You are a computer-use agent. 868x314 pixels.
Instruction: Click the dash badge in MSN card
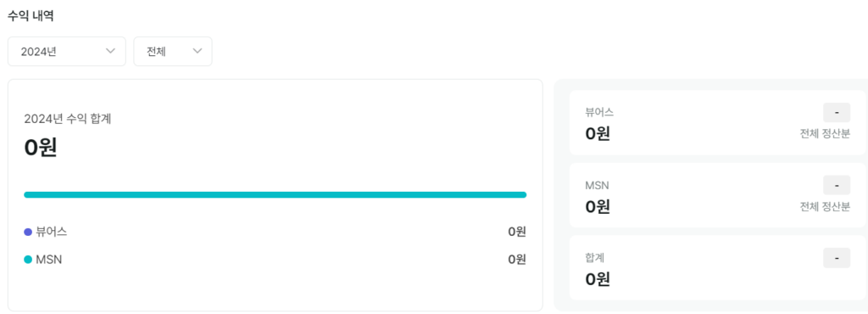837,185
